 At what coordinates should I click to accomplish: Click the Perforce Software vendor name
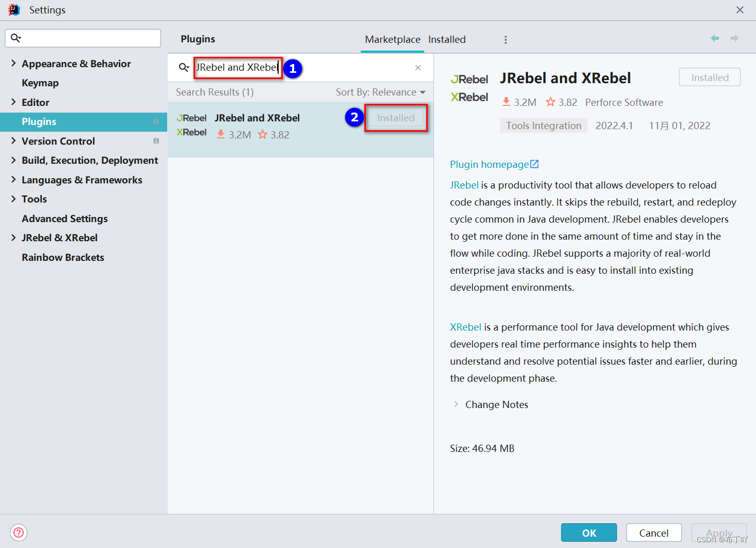[624, 102]
